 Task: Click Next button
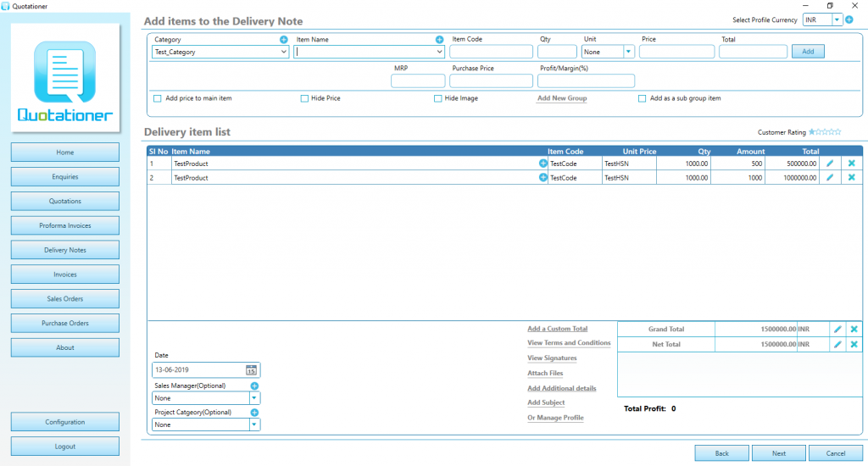pyautogui.click(x=779, y=453)
